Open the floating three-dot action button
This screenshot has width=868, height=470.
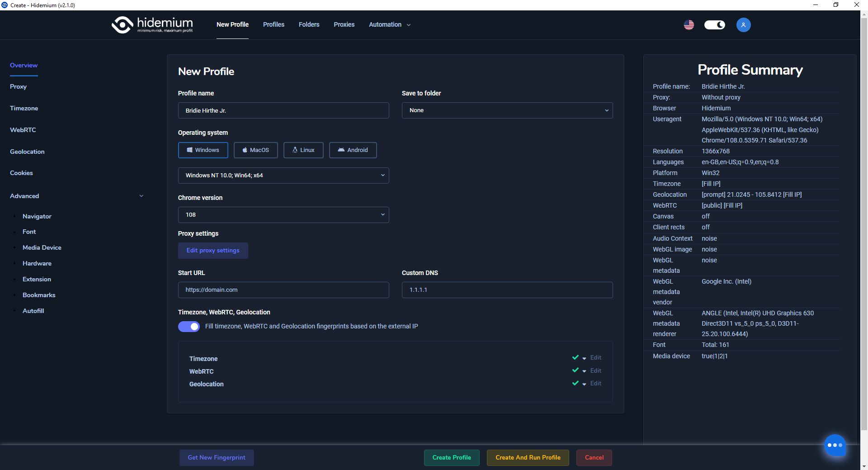click(x=834, y=446)
